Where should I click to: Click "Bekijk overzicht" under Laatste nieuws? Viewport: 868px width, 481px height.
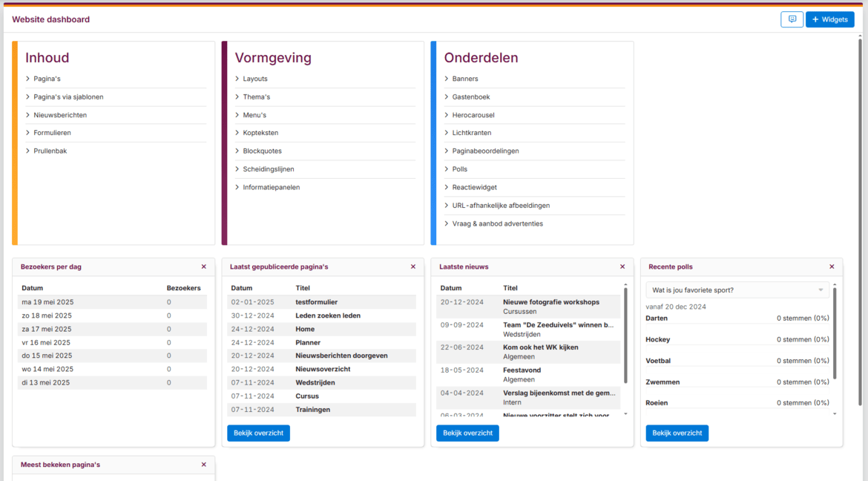coord(467,433)
